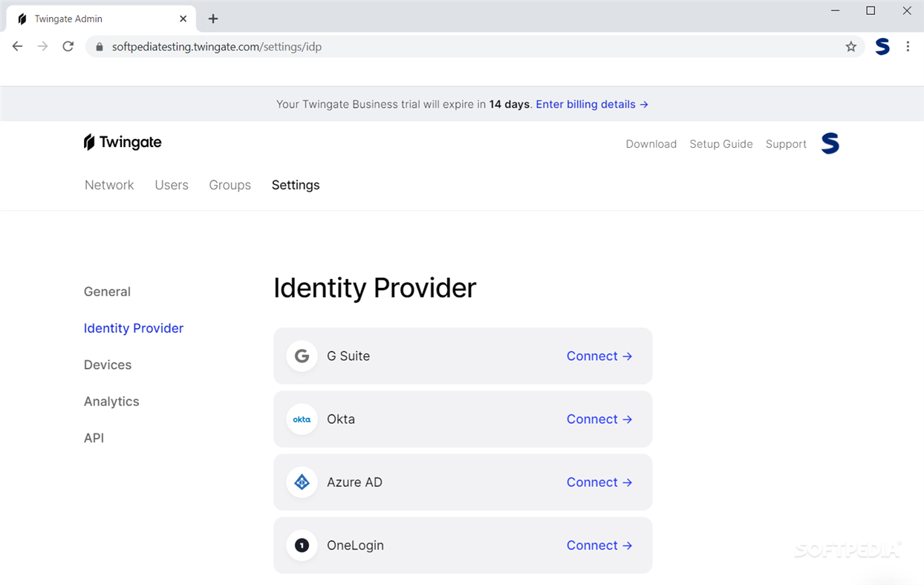Screen dimensions: 924x585
Task: Go to the Users tab
Action: [172, 185]
